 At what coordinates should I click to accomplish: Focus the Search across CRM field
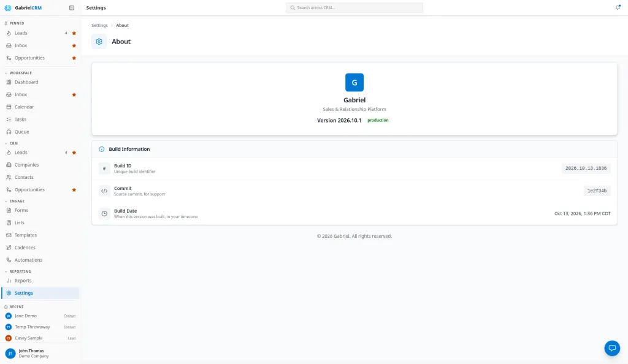(x=354, y=7)
